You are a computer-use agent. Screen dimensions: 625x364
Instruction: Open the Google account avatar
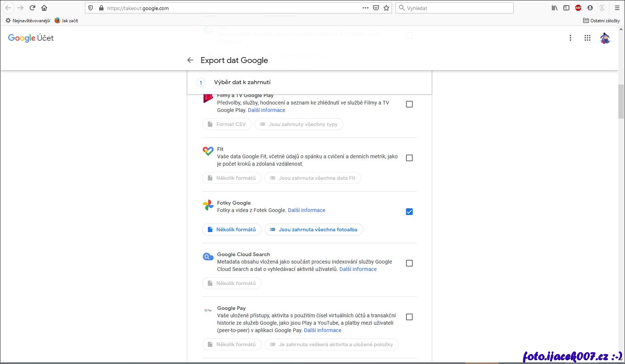[605, 38]
